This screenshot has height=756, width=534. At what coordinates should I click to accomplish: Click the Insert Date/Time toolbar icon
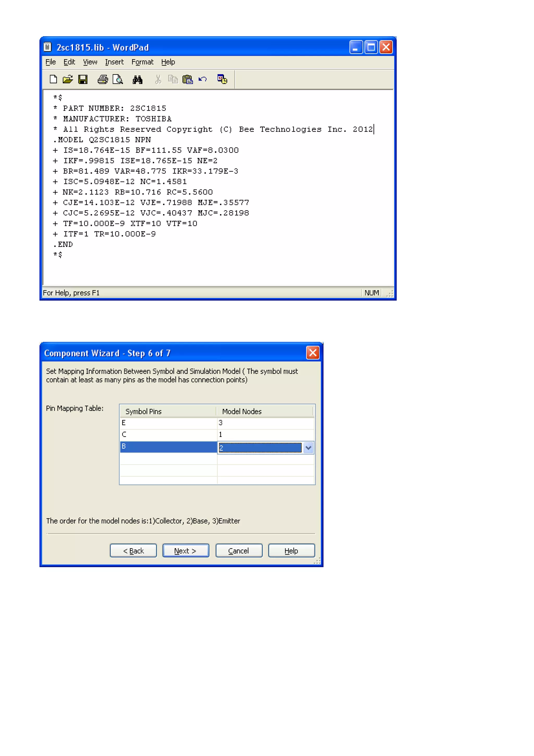point(222,79)
